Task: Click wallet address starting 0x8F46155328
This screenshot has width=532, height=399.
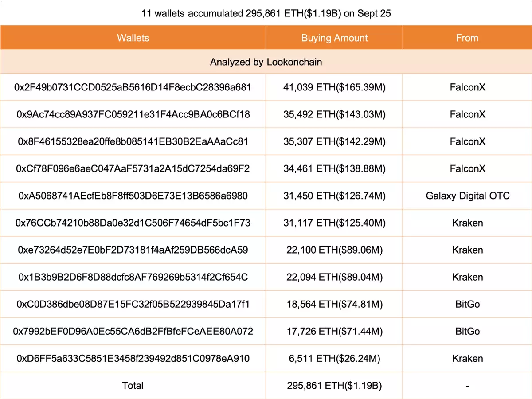Action: click(133, 141)
